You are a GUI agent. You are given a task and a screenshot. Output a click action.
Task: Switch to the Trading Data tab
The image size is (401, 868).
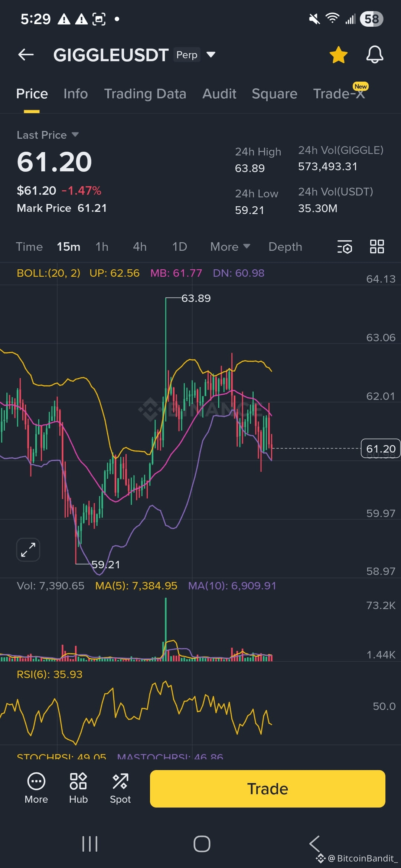point(145,93)
